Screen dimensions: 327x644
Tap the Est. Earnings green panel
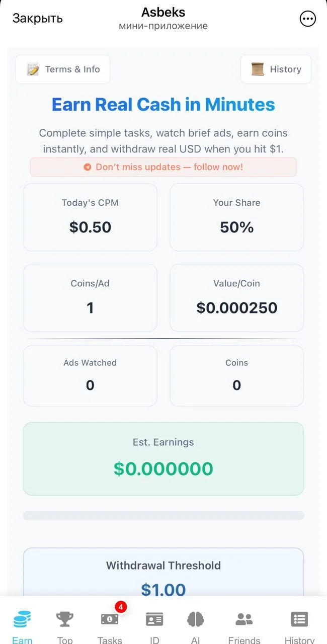click(163, 459)
